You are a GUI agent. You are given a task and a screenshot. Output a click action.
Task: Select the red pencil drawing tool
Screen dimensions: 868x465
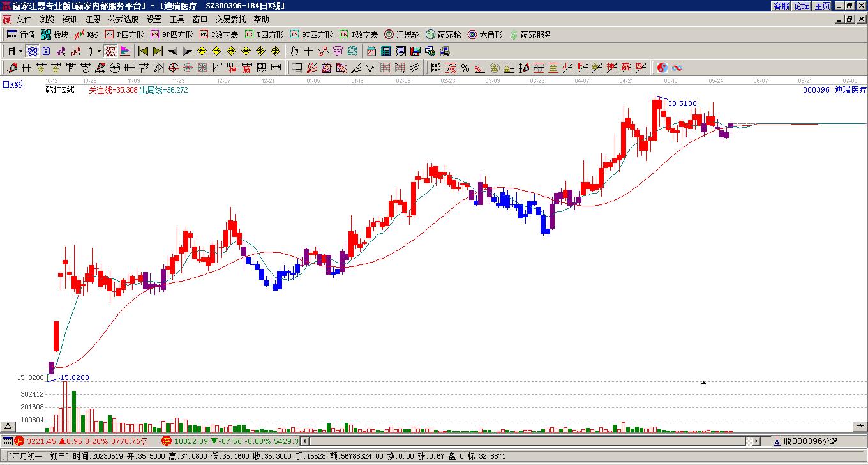point(11,67)
